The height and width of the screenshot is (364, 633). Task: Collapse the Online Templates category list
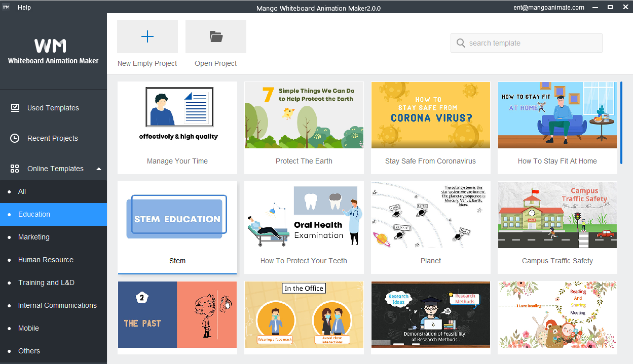coord(99,169)
